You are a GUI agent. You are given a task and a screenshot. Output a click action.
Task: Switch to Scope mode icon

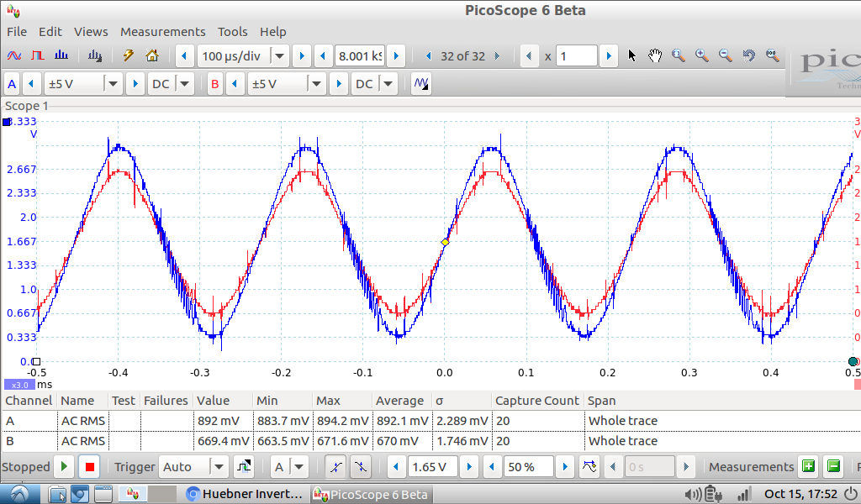coord(14,56)
